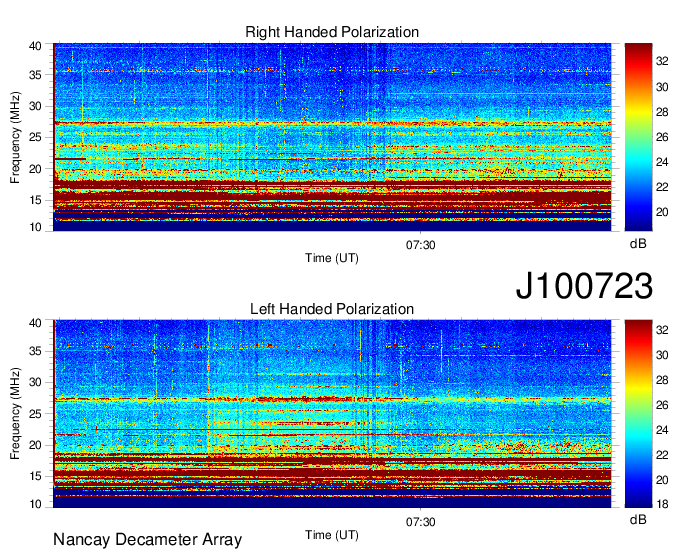Click the 10 frequency tick on bottom plot
Screen dimensions: 680x552
tap(35, 504)
